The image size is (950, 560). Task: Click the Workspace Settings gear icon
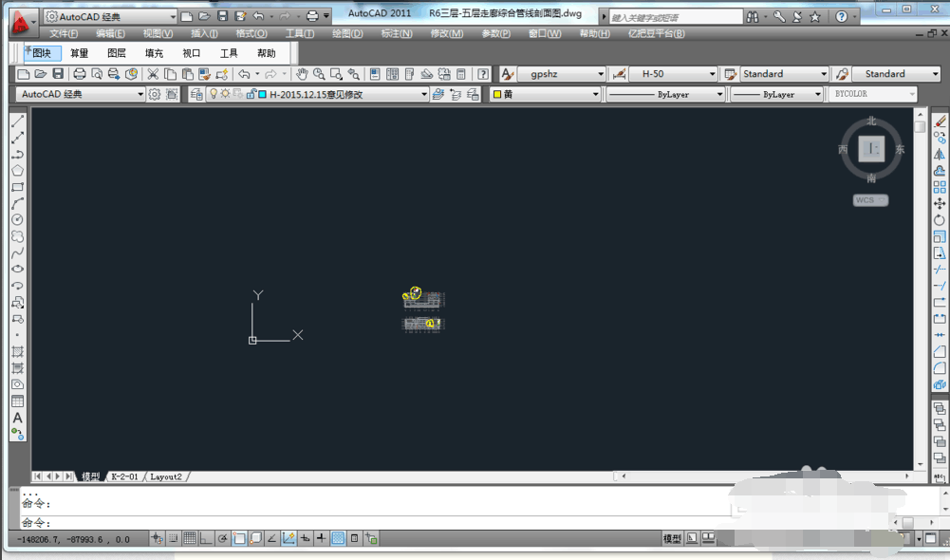155,94
